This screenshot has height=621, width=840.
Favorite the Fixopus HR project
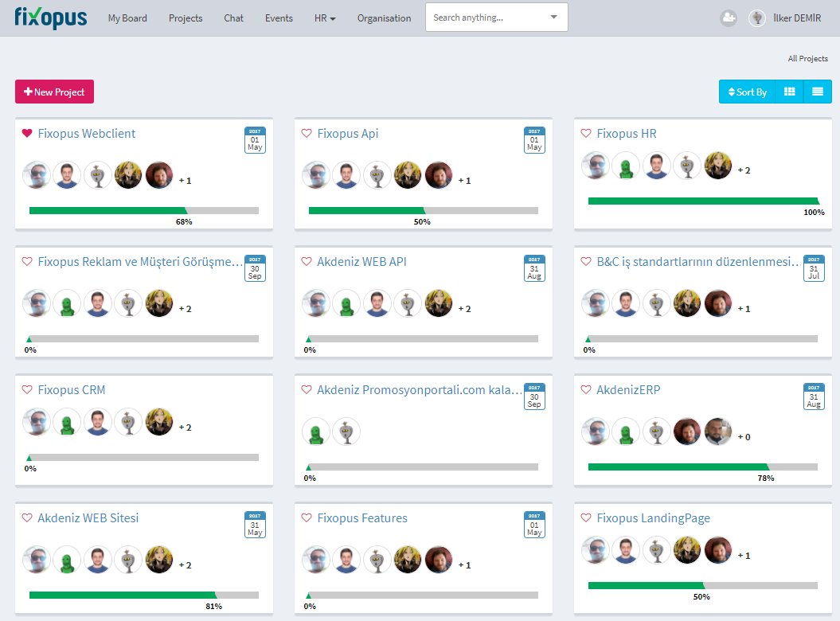pyautogui.click(x=586, y=134)
